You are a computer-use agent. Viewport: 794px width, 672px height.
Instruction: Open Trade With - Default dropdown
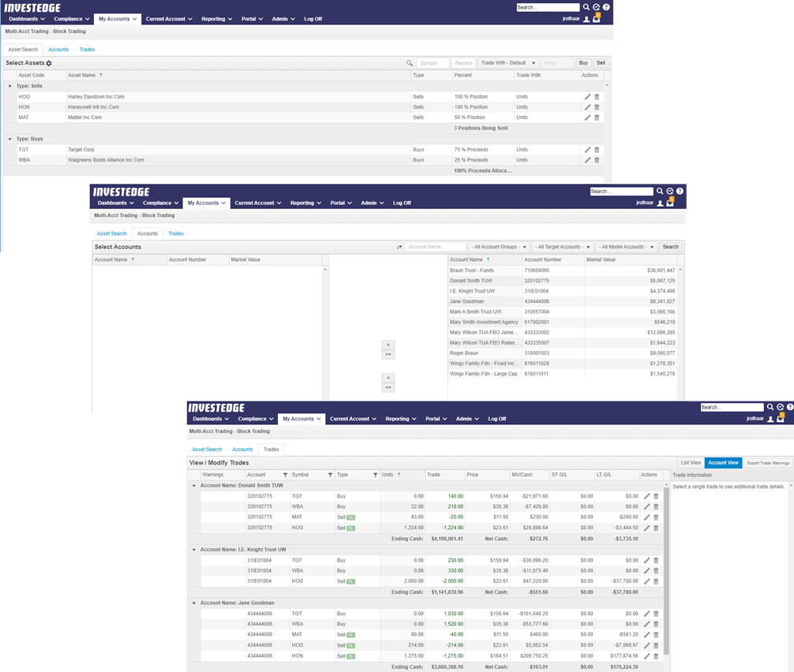[508, 63]
